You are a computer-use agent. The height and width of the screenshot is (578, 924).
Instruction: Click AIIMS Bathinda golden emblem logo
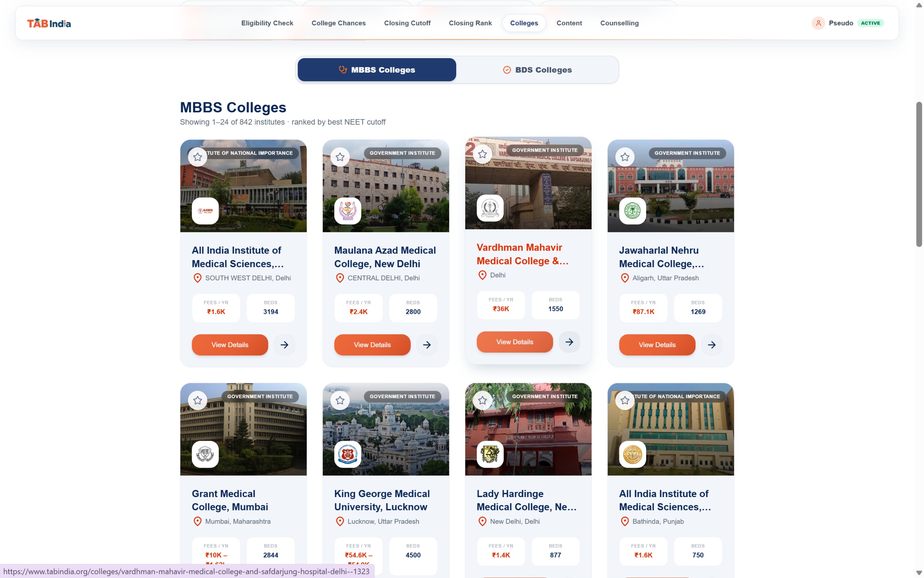pyautogui.click(x=632, y=454)
